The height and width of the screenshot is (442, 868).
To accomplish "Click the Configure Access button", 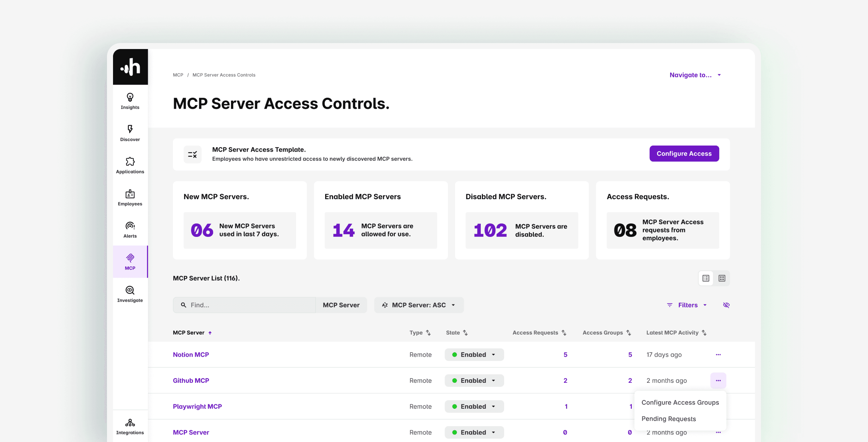I will coord(684,153).
